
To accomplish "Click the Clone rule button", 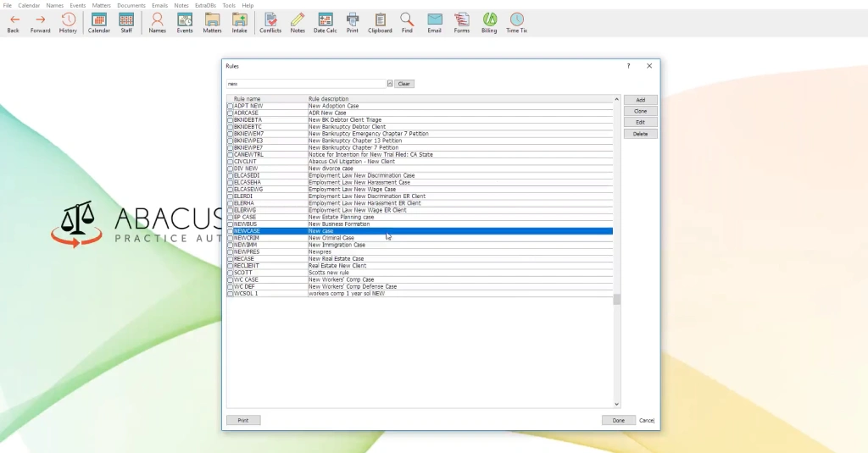I will coord(641,111).
